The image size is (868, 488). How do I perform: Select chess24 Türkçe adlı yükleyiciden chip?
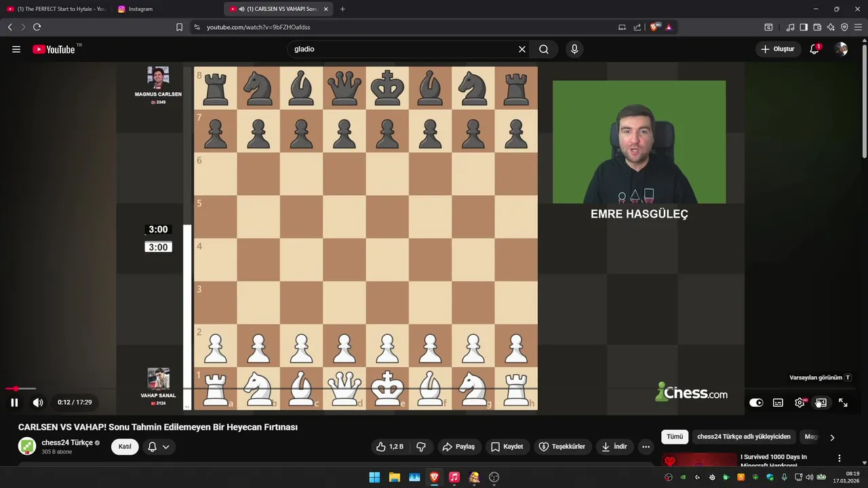tap(744, 437)
